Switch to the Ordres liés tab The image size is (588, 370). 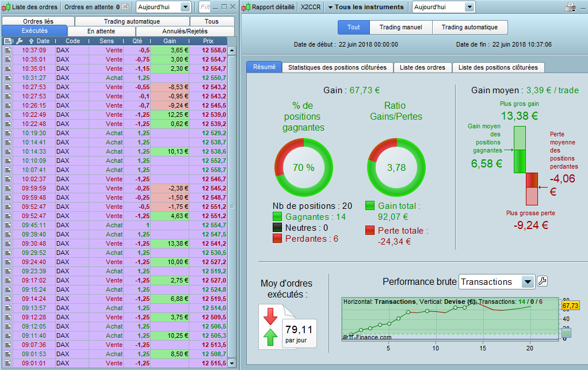(x=38, y=21)
